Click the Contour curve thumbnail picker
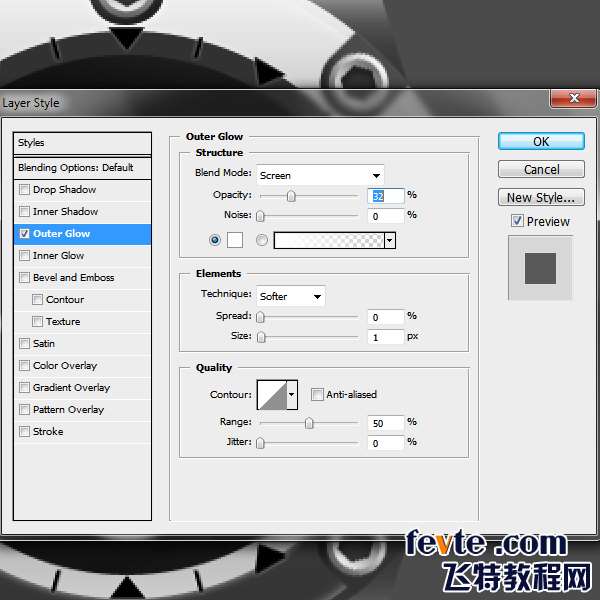The width and height of the screenshot is (600, 600). (272, 395)
